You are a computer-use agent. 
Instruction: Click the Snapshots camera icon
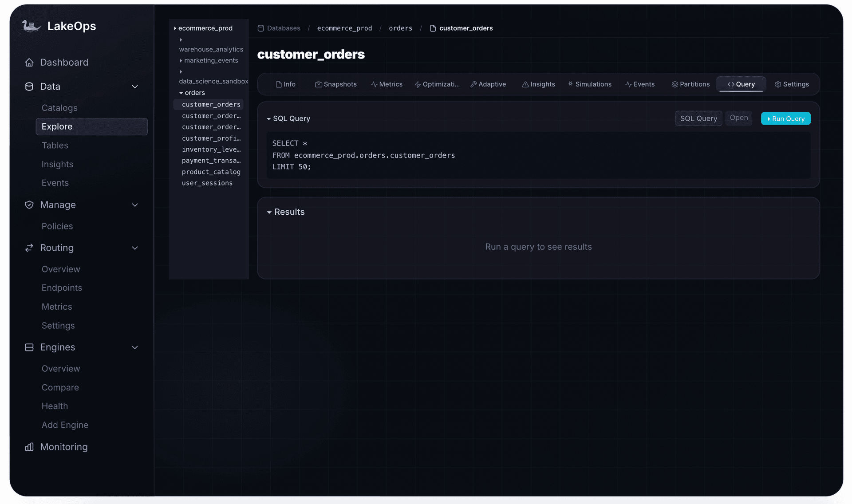pyautogui.click(x=318, y=84)
